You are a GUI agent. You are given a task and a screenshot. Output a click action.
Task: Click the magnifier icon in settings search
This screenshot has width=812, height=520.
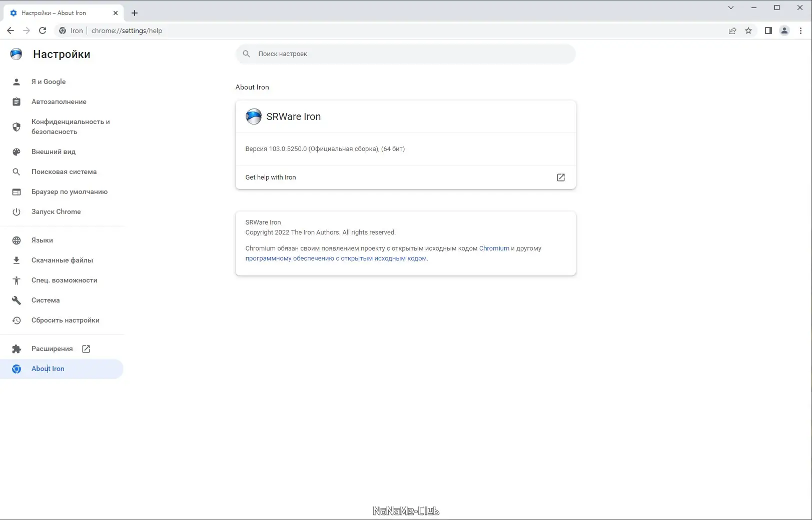click(247, 53)
